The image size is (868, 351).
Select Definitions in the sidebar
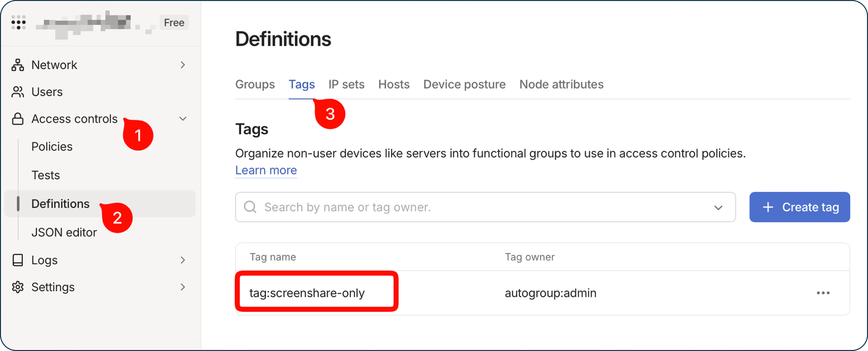pos(100,204)
